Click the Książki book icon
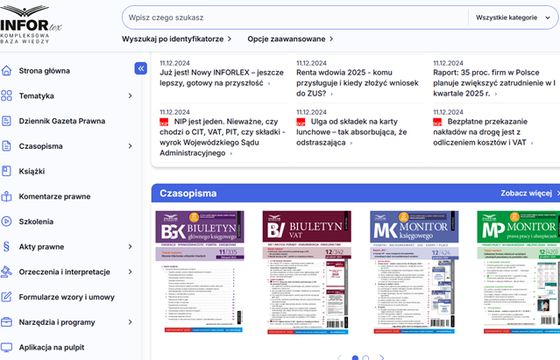Viewport: 560px width, 360px height. coord(6,171)
